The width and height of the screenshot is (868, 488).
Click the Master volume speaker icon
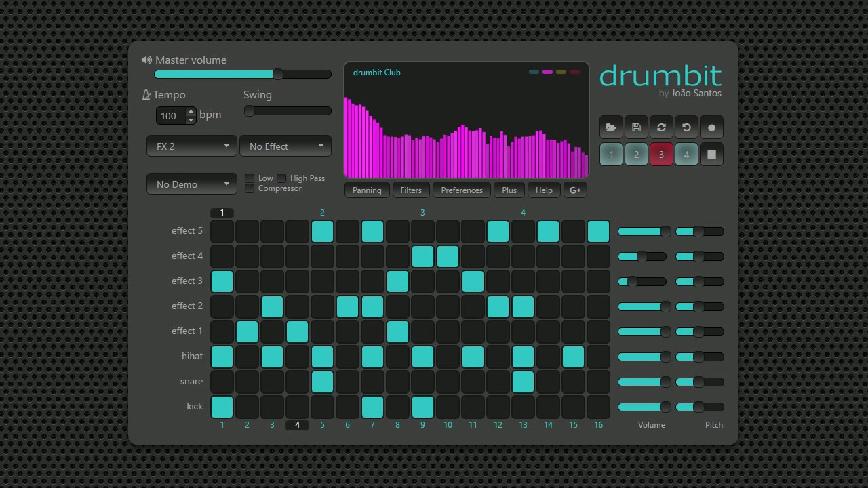coord(146,60)
